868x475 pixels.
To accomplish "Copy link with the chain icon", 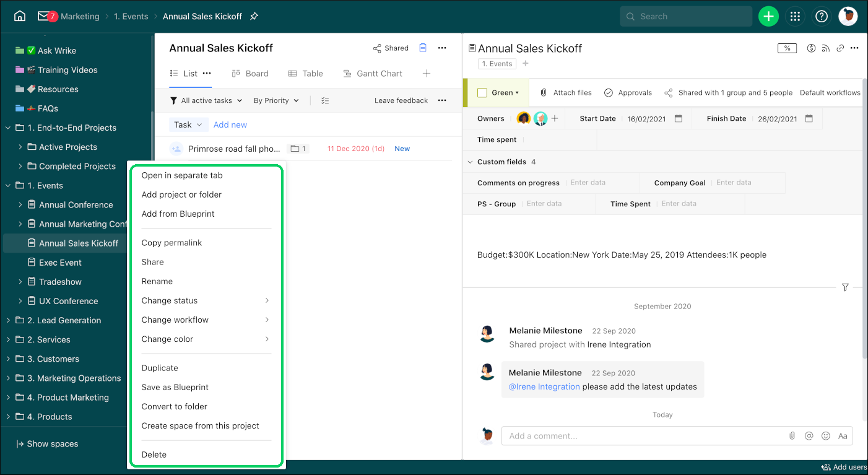I will [x=840, y=48].
